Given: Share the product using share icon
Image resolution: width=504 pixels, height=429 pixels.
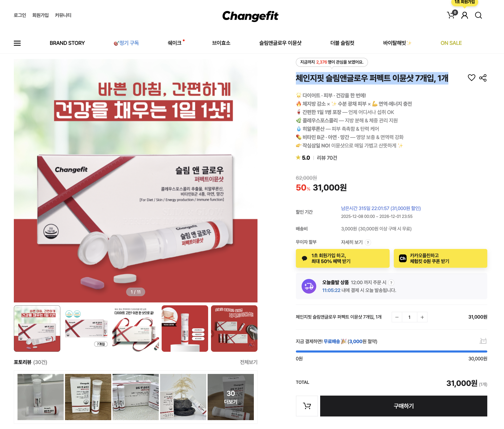Looking at the screenshot, I should point(483,78).
